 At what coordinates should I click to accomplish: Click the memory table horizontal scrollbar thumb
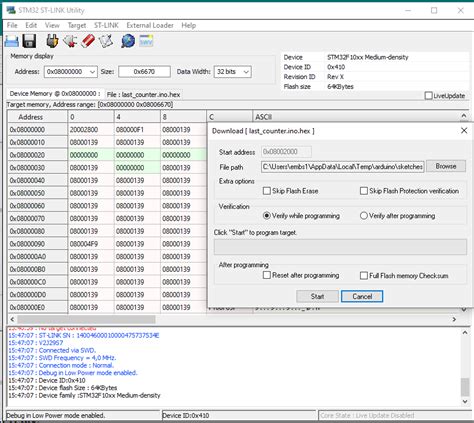point(86,319)
